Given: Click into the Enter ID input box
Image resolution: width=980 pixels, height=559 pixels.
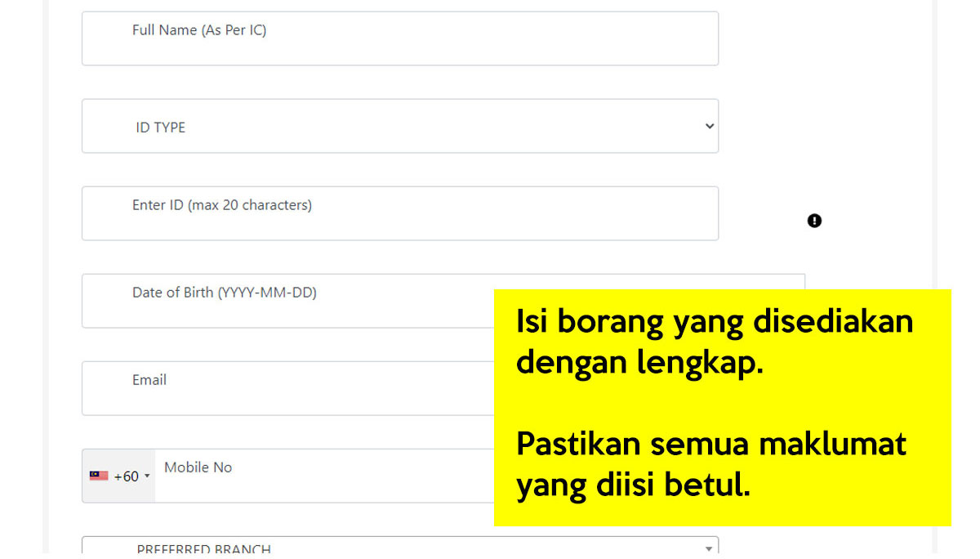Looking at the screenshot, I should [x=399, y=222].
